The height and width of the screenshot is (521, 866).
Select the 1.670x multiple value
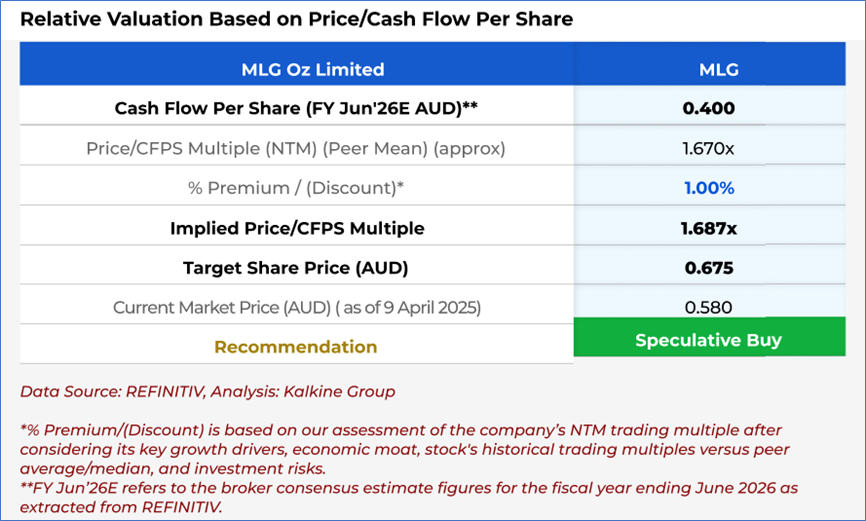click(x=708, y=148)
